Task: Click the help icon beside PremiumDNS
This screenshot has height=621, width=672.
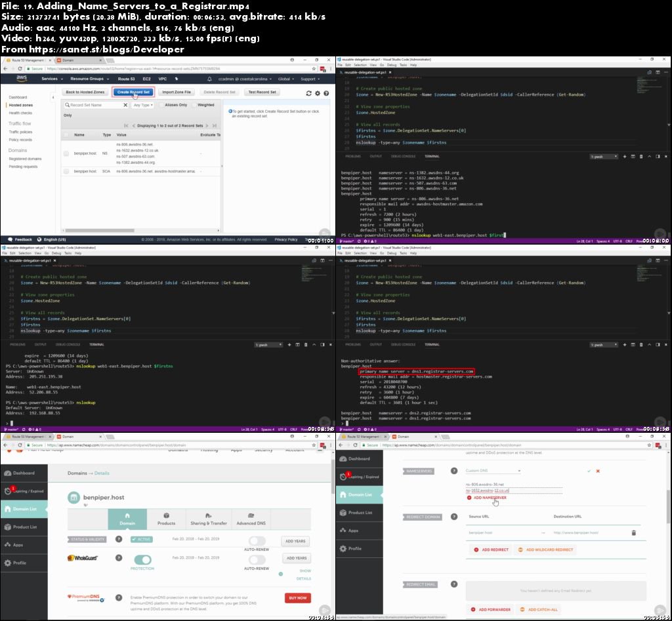Action: click(x=119, y=597)
